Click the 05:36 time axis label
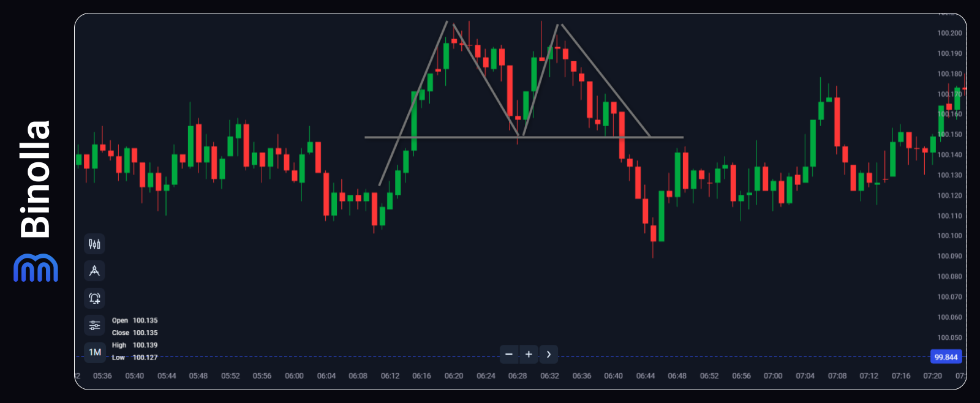This screenshot has width=980, height=403. click(102, 375)
